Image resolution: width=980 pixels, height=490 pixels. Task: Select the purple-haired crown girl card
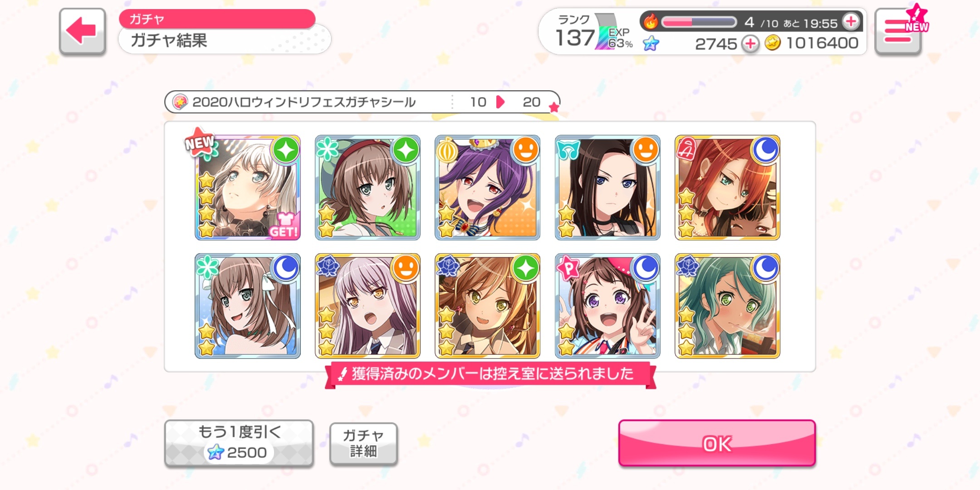pos(487,187)
